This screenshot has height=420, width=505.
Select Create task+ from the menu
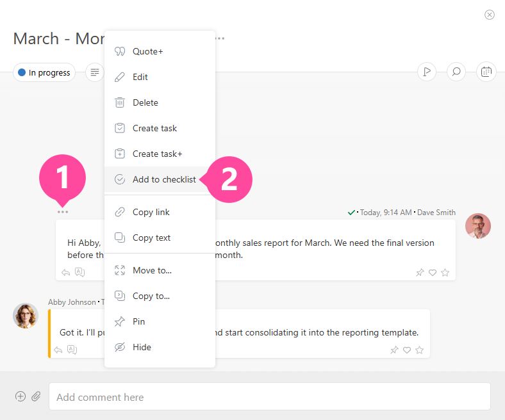point(157,154)
